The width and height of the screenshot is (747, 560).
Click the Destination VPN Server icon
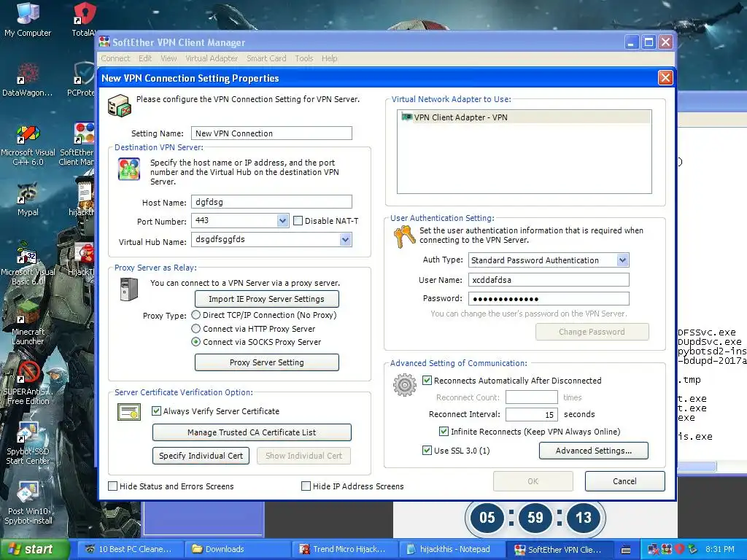(x=129, y=169)
